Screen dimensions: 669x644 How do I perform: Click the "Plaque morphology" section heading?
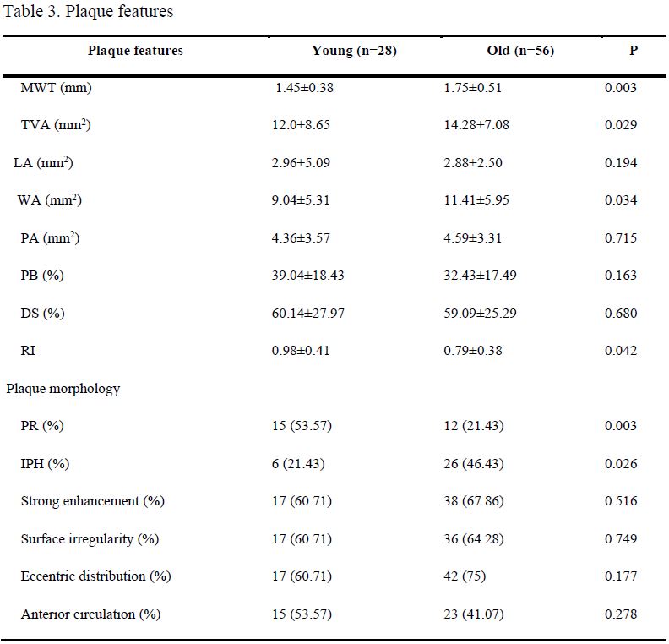point(63,389)
